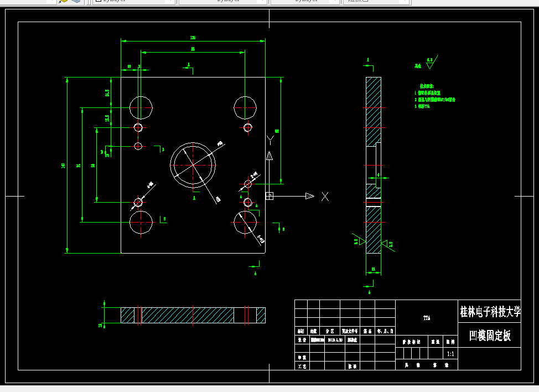
Task: Select the small hole below top-left large hole
Action: coord(138,127)
